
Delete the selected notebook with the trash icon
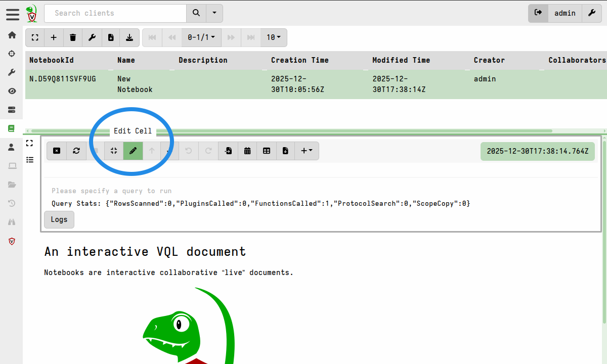pyautogui.click(x=73, y=37)
